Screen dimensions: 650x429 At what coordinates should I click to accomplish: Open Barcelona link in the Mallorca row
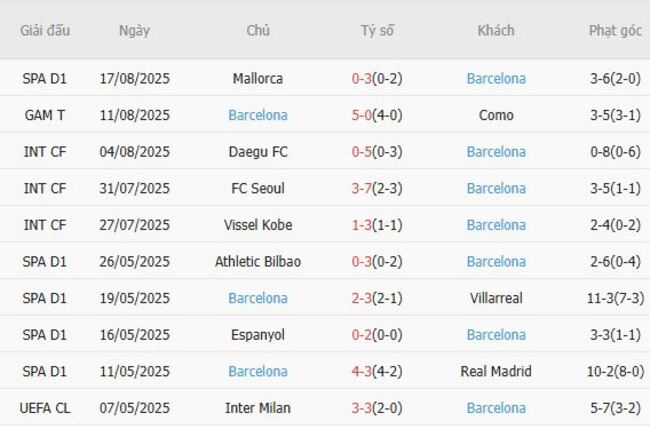(x=496, y=78)
